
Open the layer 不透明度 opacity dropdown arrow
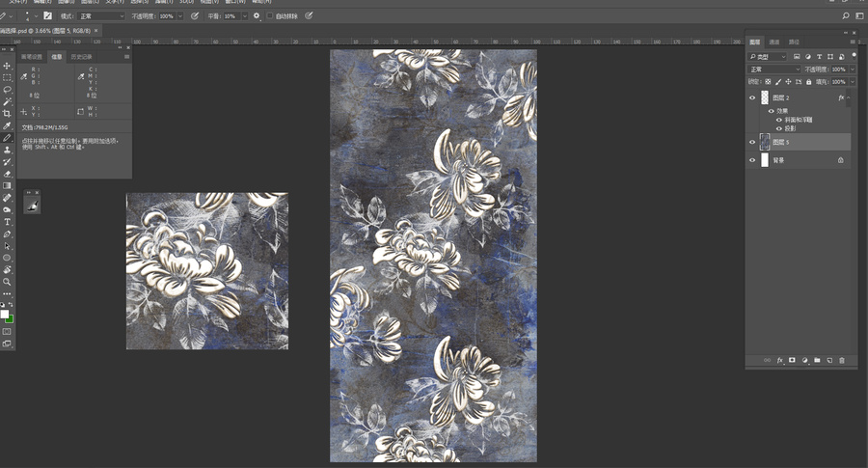(853, 69)
